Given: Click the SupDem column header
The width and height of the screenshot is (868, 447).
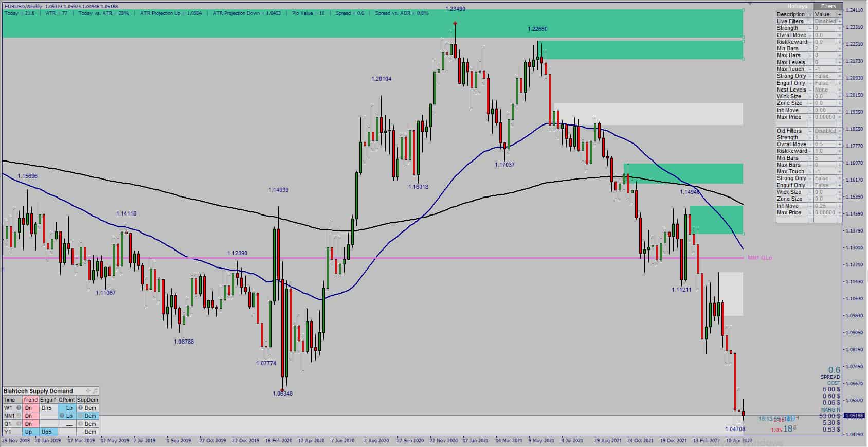Looking at the screenshot, I should coord(87,400).
